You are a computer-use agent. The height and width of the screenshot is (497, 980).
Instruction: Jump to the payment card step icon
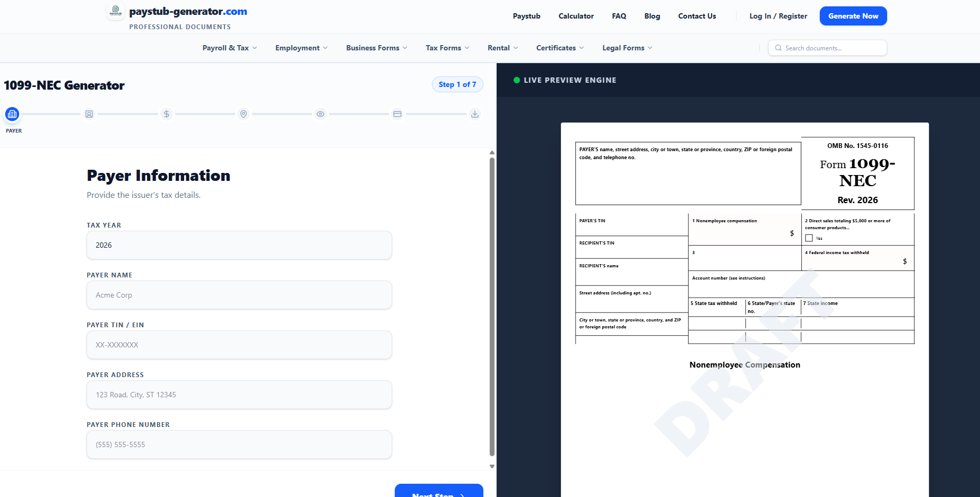tap(397, 114)
